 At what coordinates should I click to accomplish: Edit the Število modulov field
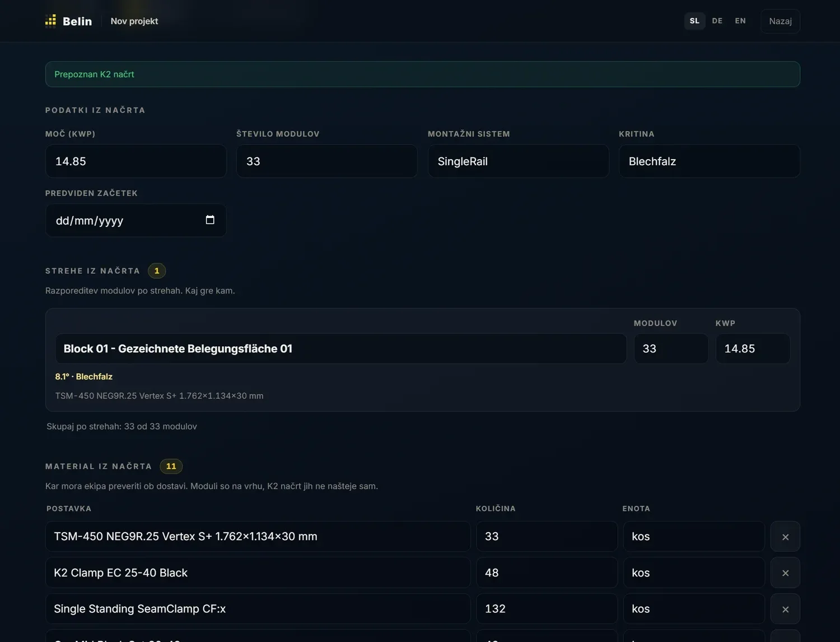(x=327, y=161)
